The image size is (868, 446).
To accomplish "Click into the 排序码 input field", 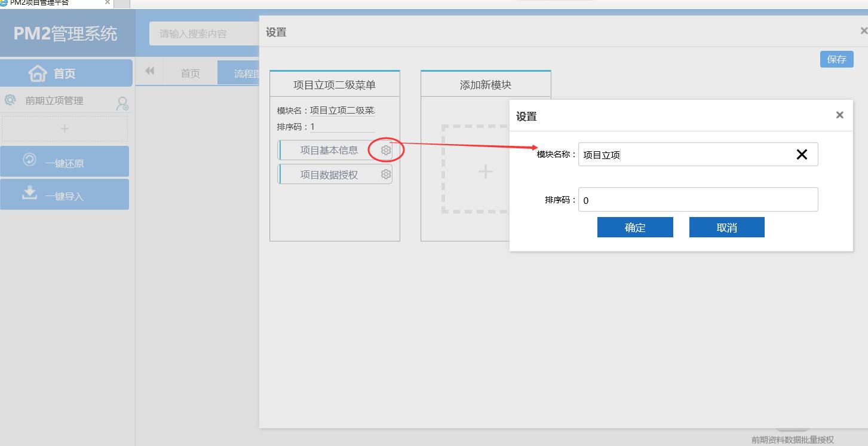I will (x=698, y=200).
